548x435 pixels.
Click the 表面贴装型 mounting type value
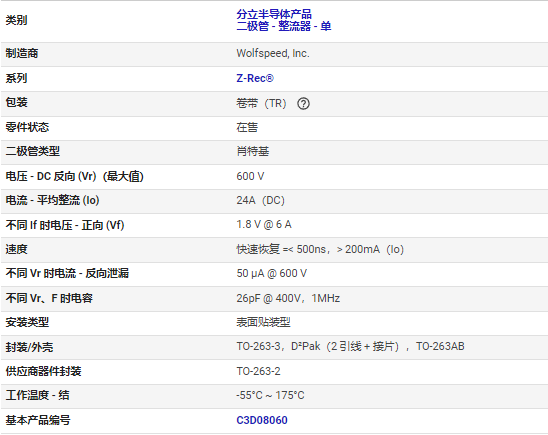[263, 322]
